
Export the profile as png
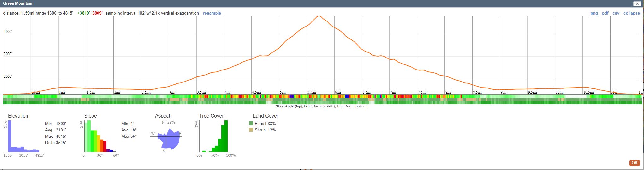coord(594,13)
